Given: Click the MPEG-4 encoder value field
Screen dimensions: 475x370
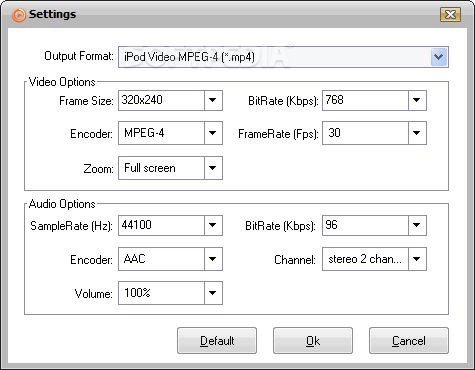Looking at the screenshot, I should click(x=161, y=133).
